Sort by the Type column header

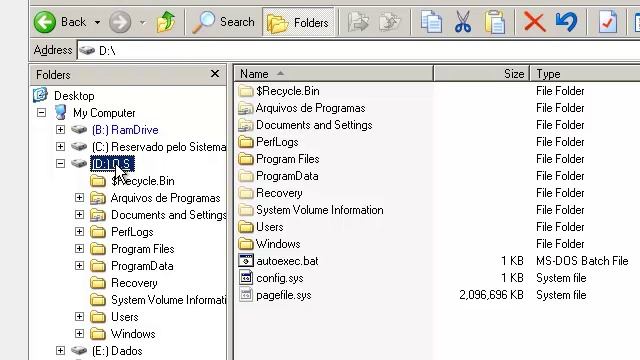coord(585,74)
